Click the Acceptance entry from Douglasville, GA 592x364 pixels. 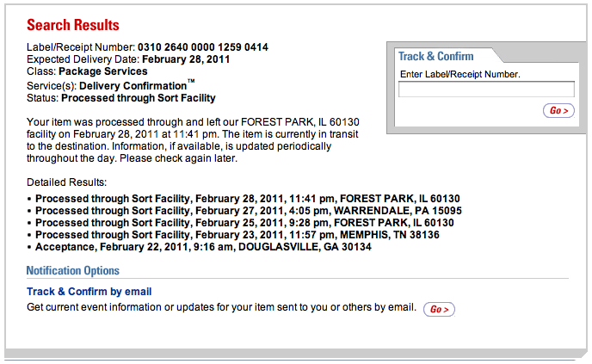pyautogui.click(x=203, y=247)
